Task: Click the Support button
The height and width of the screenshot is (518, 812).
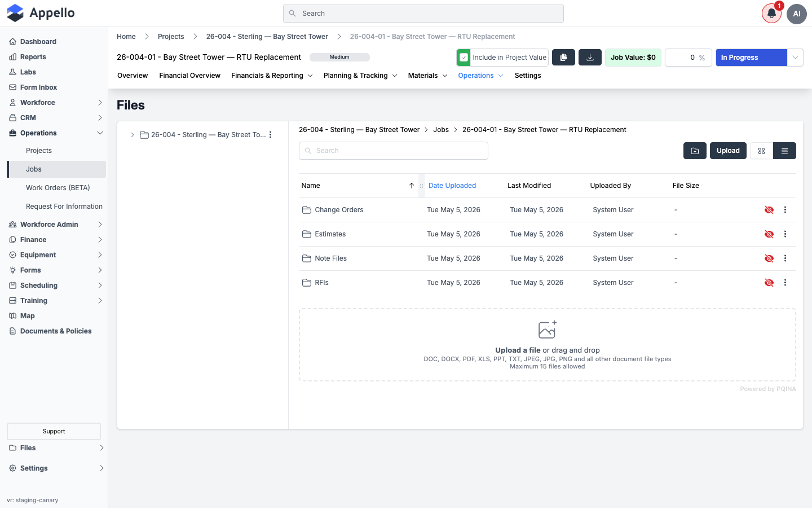Action: 54,432
